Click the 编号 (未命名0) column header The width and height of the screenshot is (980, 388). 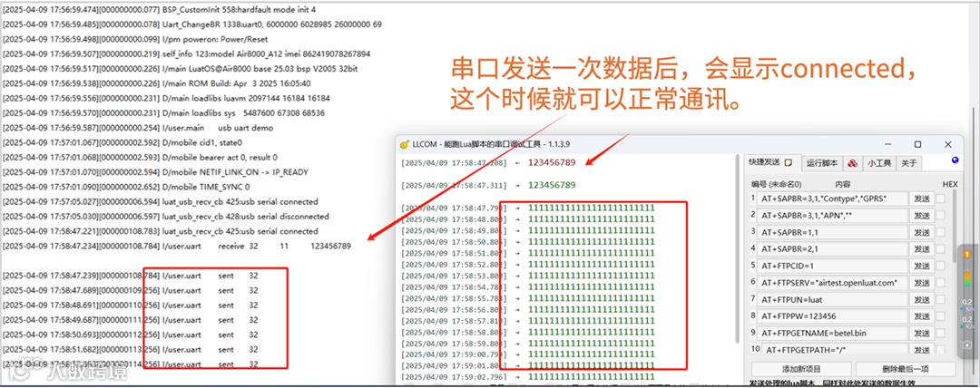[x=776, y=184]
